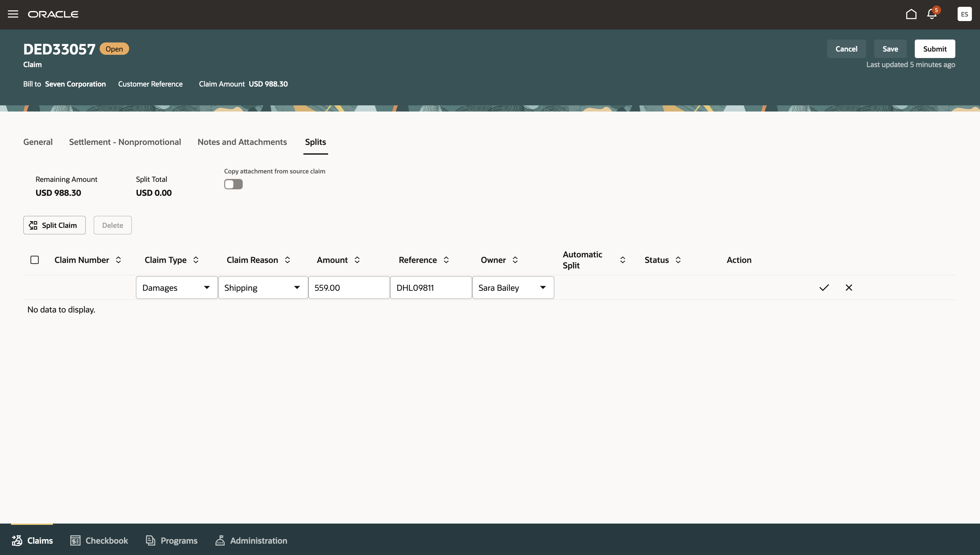Image resolution: width=980 pixels, height=555 pixels.
Task: Discard the split row with X
Action: 849,288
